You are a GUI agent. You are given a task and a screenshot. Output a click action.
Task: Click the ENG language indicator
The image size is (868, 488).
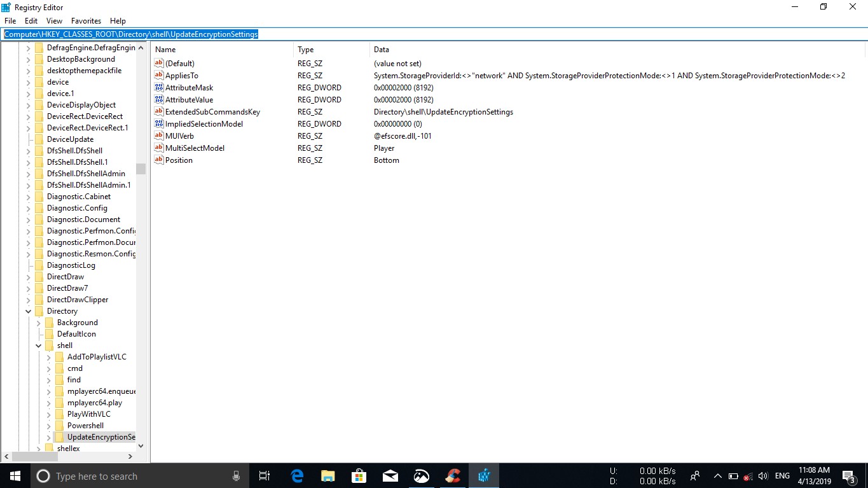(x=782, y=476)
